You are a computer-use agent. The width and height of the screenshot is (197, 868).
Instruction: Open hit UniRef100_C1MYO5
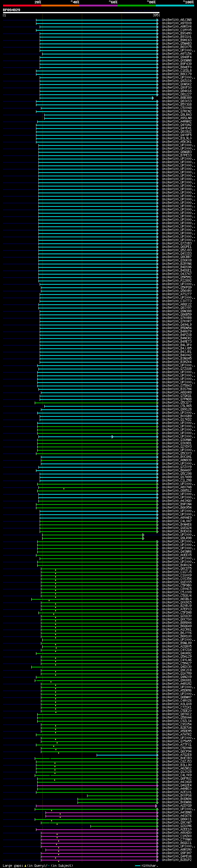[x=177, y=30]
